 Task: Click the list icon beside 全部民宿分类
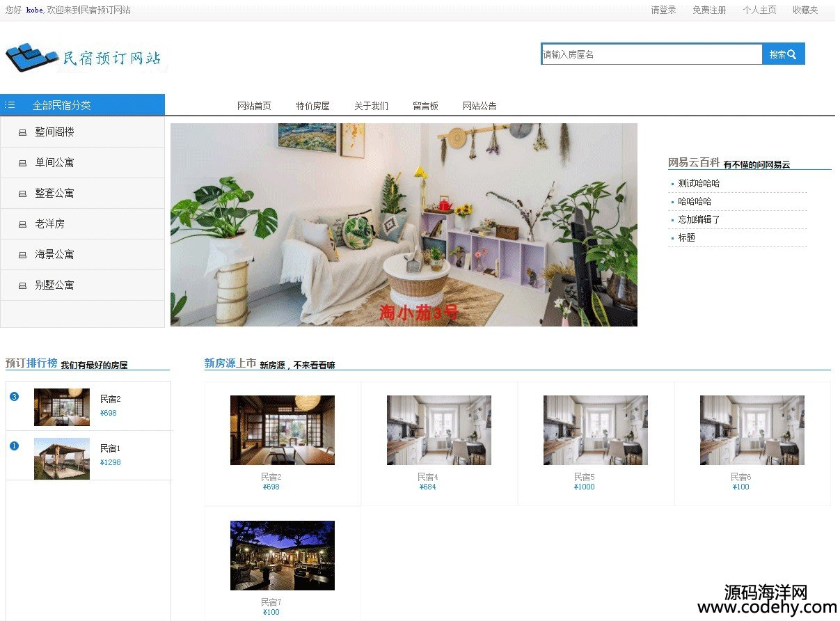pos(10,105)
